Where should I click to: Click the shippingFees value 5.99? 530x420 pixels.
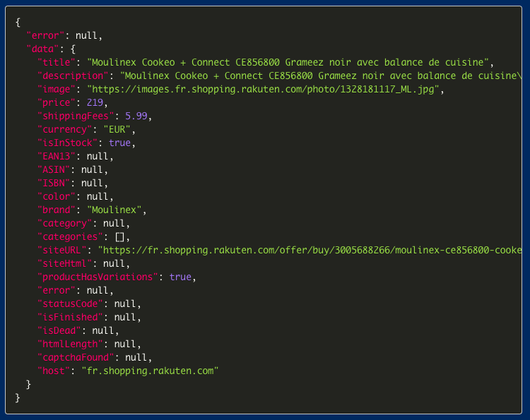(x=136, y=116)
